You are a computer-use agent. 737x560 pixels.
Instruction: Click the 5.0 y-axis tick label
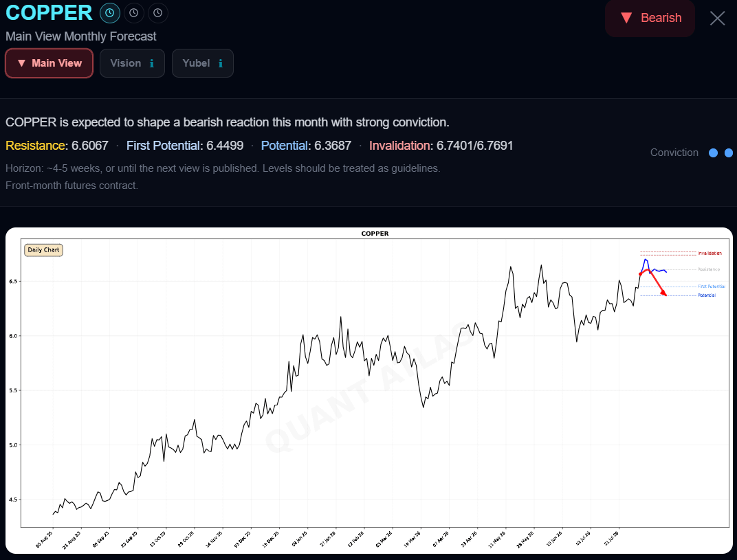pyautogui.click(x=13, y=445)
